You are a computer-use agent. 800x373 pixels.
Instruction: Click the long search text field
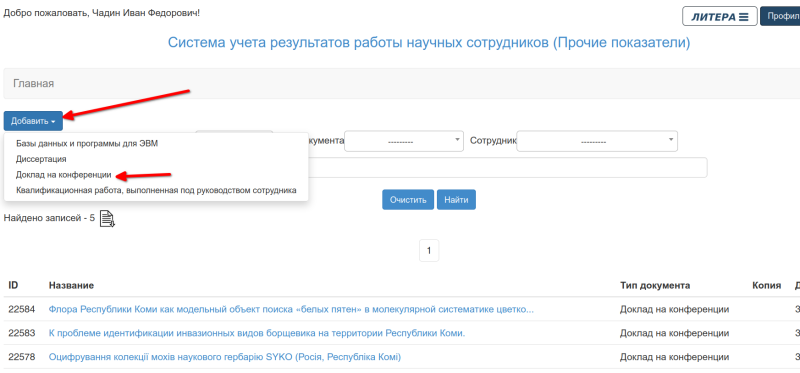pos(507,167)
